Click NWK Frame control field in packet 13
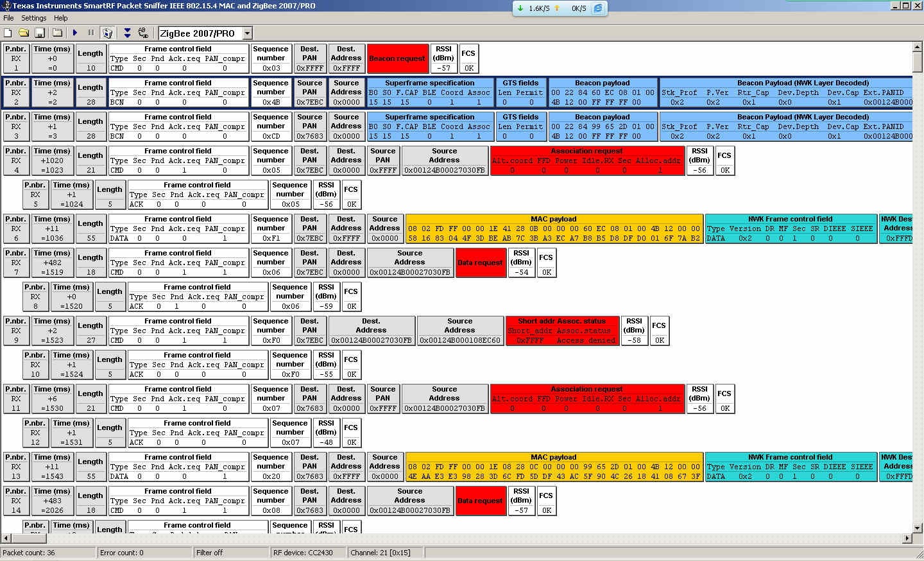The image size is (924, 561). pyautogui.click(x=791, y=467)
